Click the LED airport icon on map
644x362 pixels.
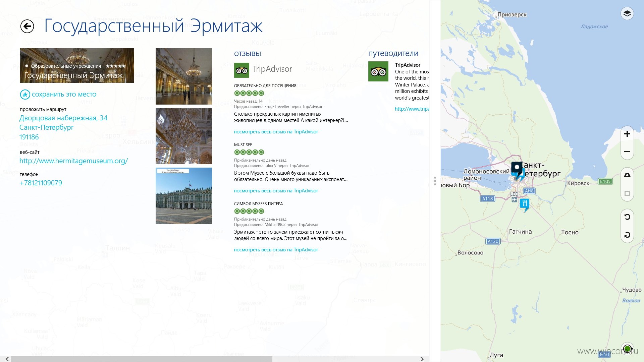[x=514, y=200]
